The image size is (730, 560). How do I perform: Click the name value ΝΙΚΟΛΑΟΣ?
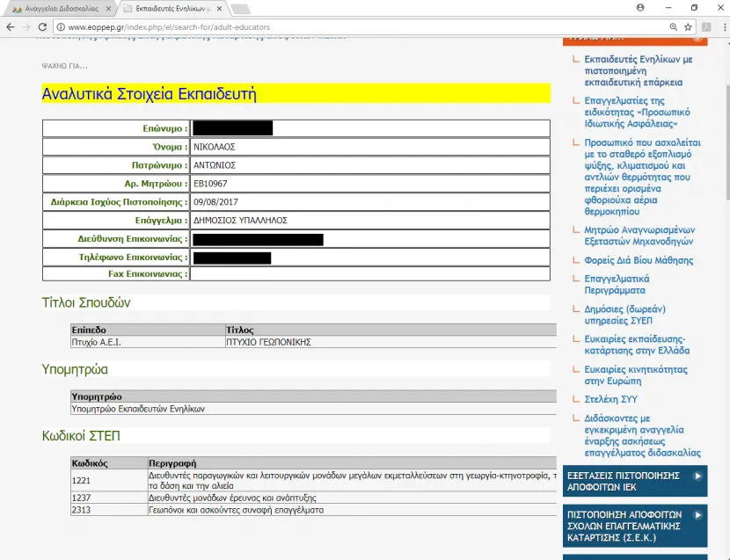[214, 147]
